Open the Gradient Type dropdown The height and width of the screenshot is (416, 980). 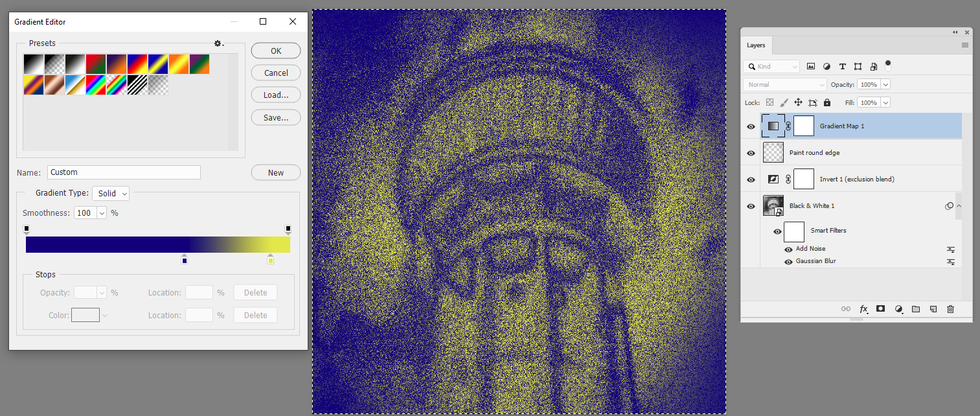click(110, 193)
